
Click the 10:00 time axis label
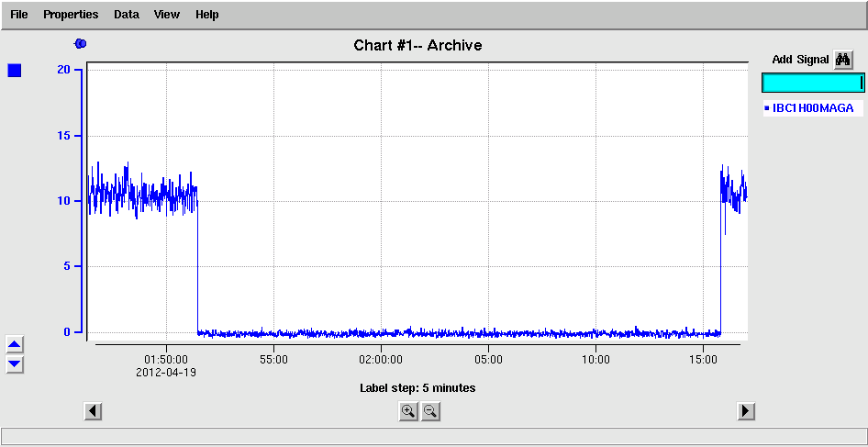[595, 360]
